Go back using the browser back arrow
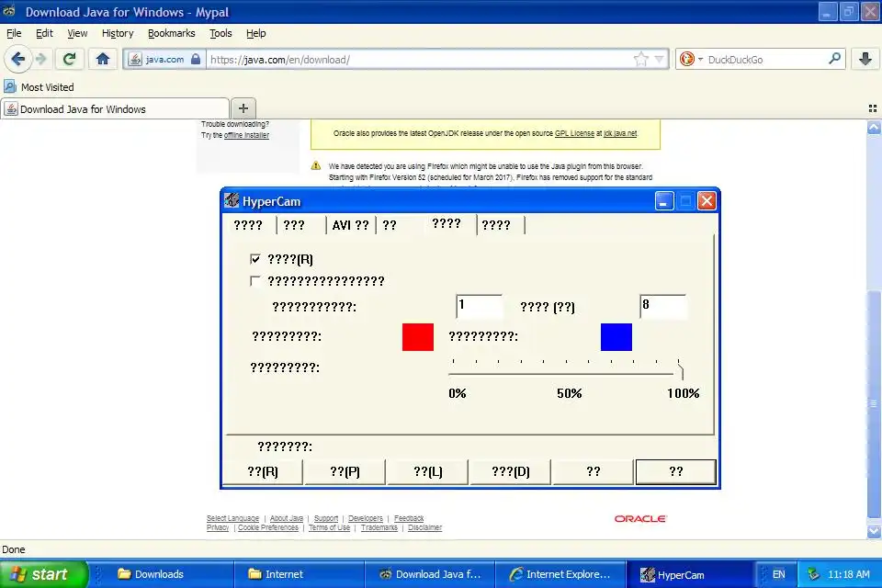This screenshot has width=882, height=588. (x=18, y=59)
